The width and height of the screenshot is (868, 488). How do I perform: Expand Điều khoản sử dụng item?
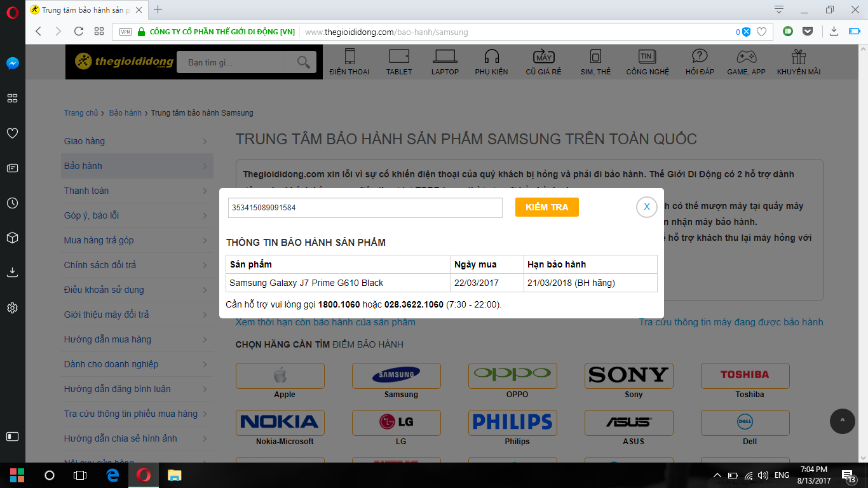click(137, 290)
